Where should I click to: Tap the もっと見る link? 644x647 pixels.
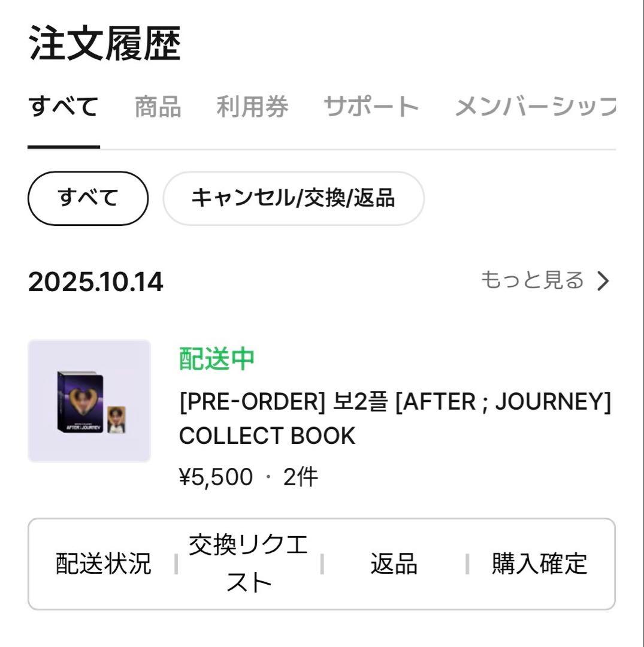(532, 280)
